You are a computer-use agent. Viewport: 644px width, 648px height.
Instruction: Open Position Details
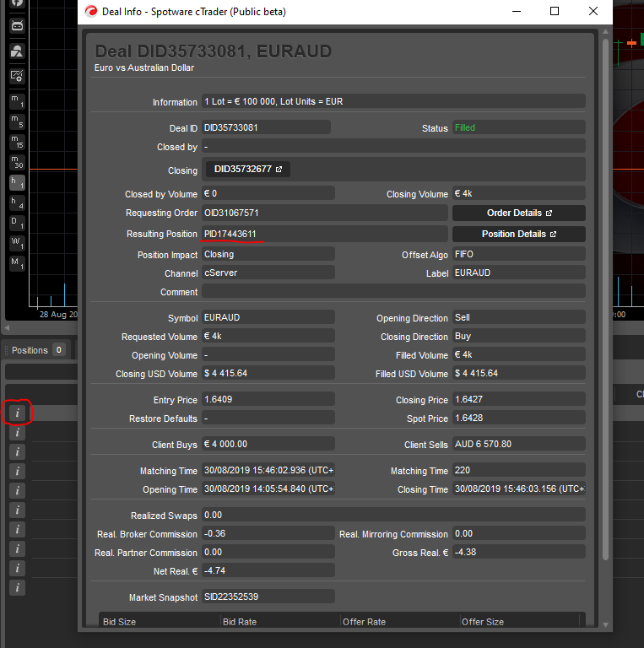(519, 234)
